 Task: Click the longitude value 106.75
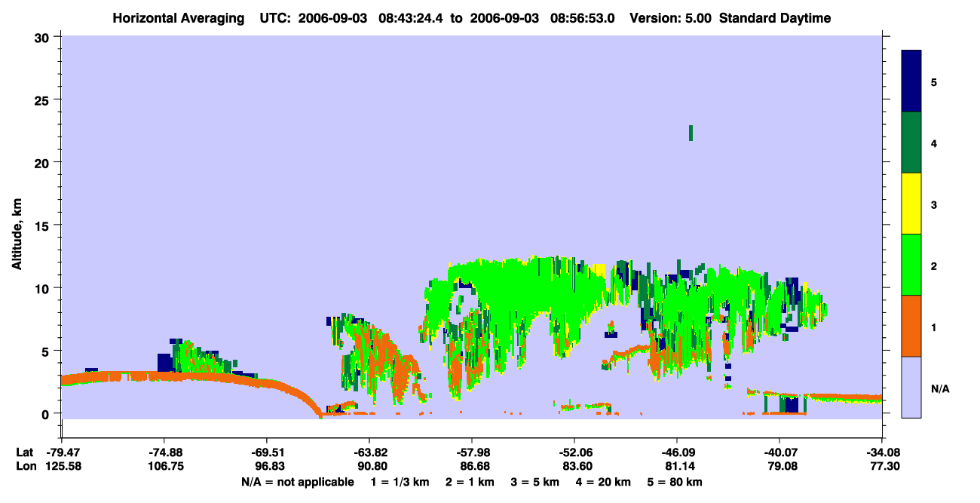point(164,467)
